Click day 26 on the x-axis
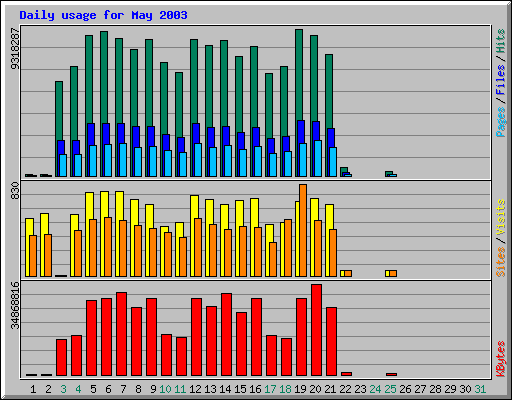The width and height of the screenshot is (512, 400). click(405, 389)
